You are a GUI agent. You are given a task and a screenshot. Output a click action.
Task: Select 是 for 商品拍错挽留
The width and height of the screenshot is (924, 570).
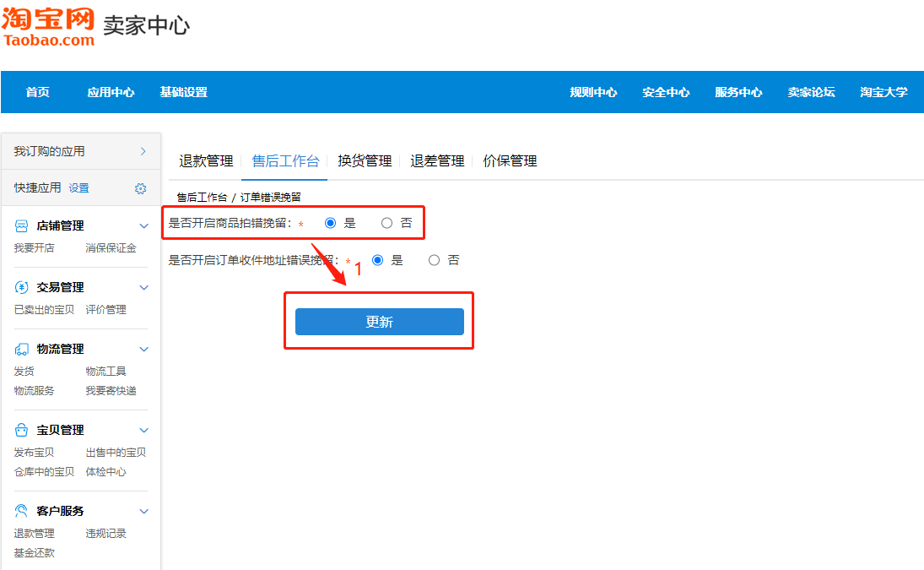(331, 224)
